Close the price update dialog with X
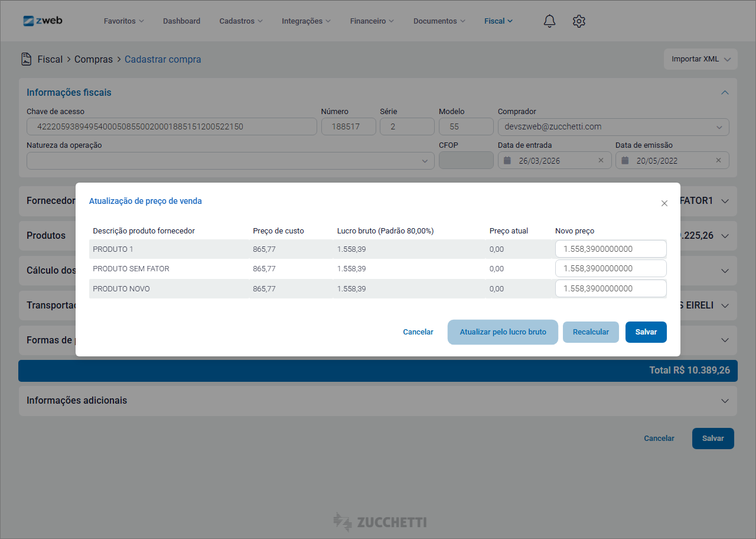756x539 pixels. tap(664, 203)
